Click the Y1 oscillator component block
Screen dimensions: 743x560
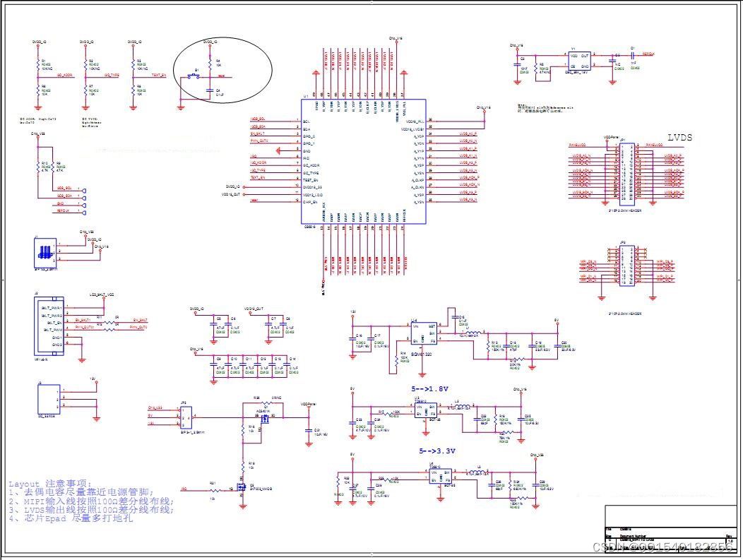coord(579,61)
